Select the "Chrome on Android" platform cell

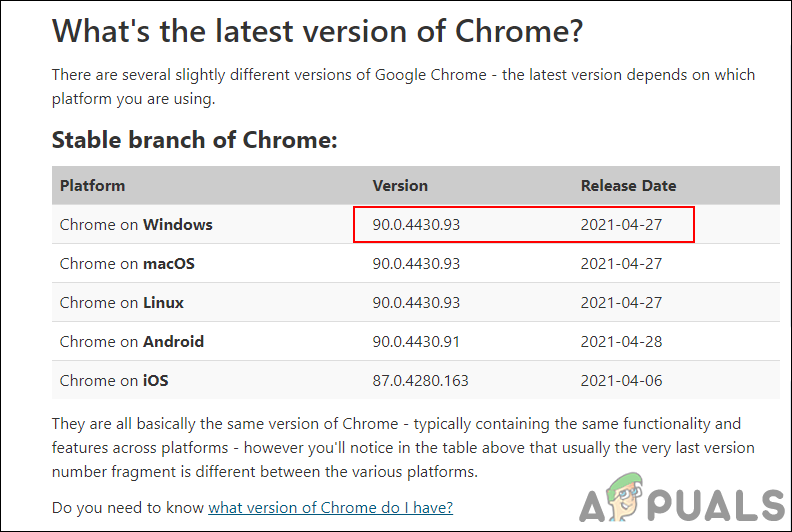[132, 341]
